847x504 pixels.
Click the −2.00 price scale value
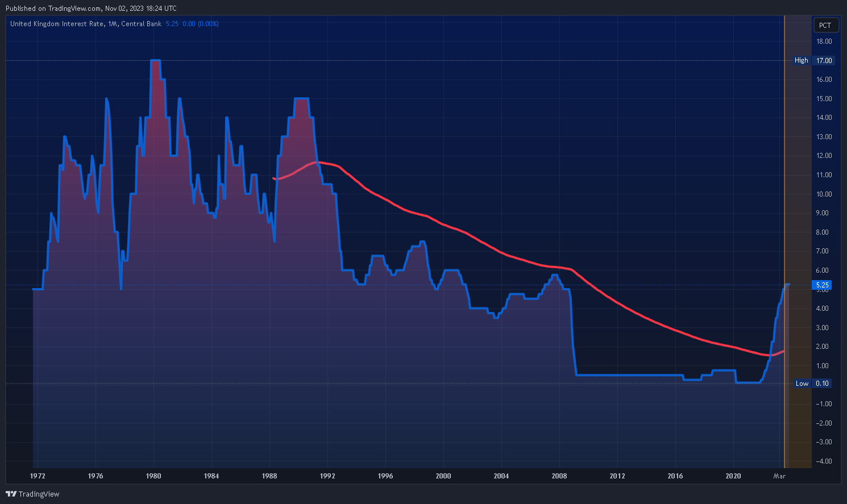824,423
